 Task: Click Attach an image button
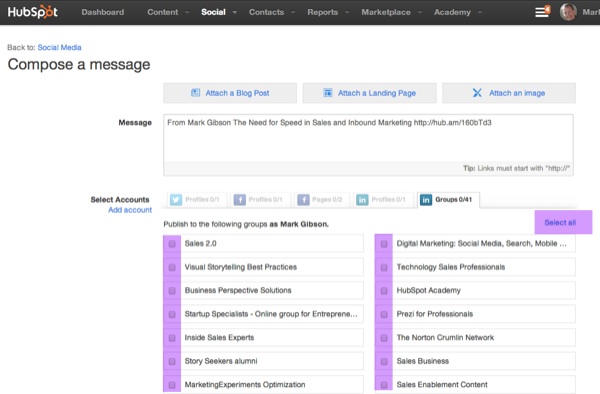pyautogui.click(x=509, y=93)
